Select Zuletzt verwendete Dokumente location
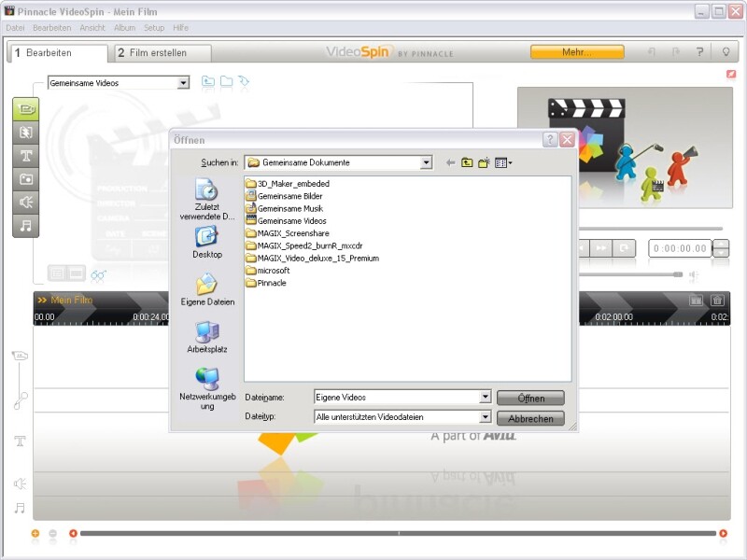 click(x=207, y=199)
